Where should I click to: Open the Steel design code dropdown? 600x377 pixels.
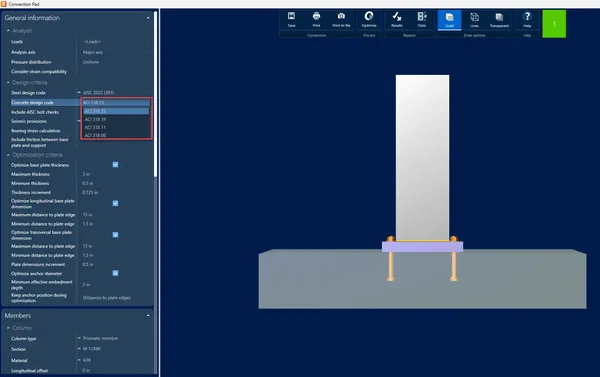[115, 93]
